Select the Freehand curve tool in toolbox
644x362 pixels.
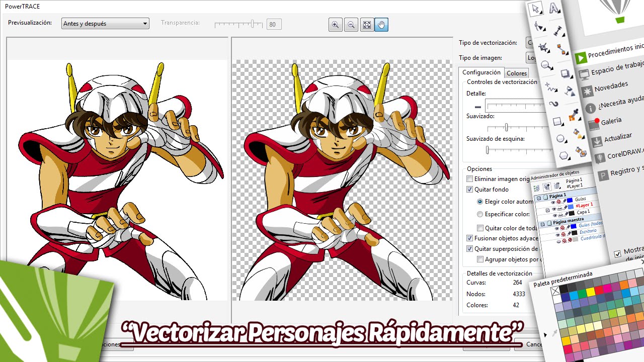(x=550, y=86)
